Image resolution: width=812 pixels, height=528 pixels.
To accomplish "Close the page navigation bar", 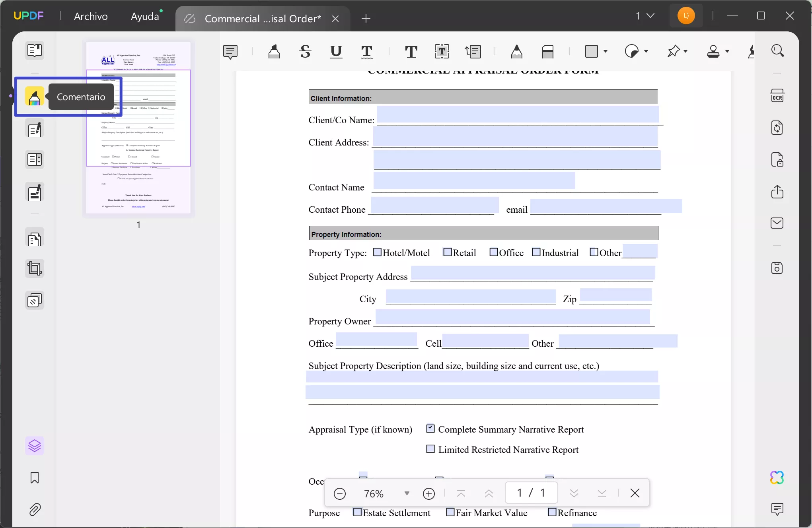I will pos(635,493).
